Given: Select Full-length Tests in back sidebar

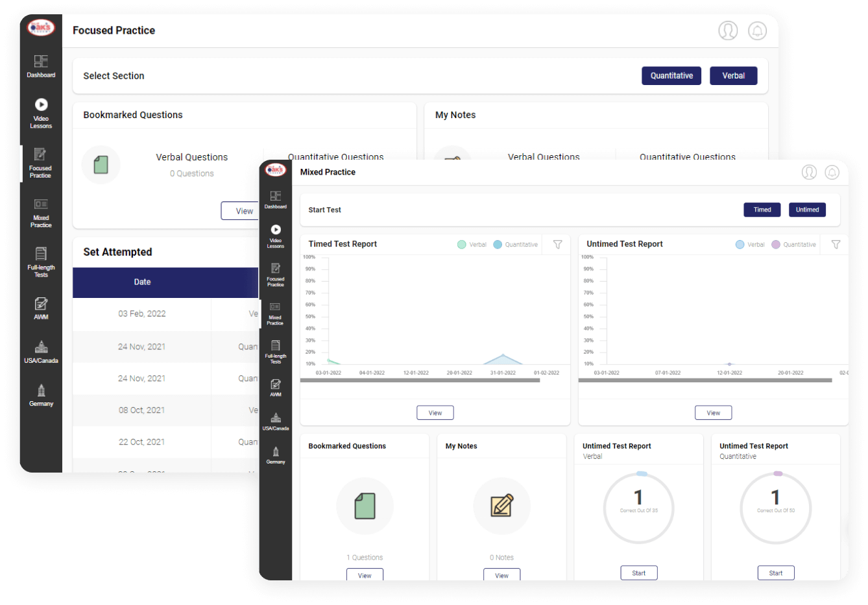Looking at the screenshot, I should 41,261.
